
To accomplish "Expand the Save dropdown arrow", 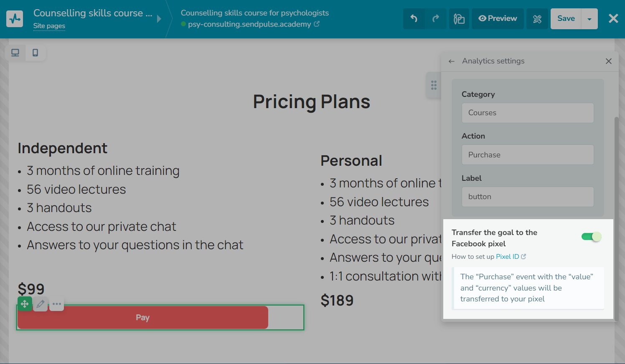I will 589,19.
